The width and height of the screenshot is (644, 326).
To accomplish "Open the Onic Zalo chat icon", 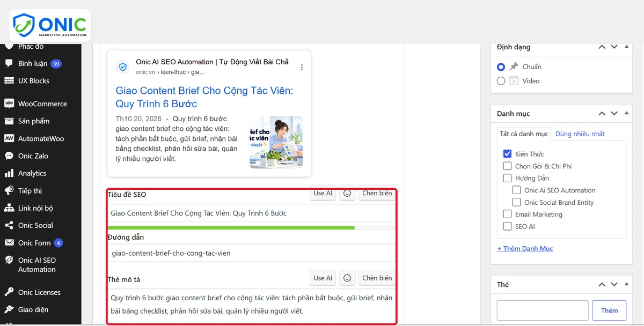I will point(9,156).
